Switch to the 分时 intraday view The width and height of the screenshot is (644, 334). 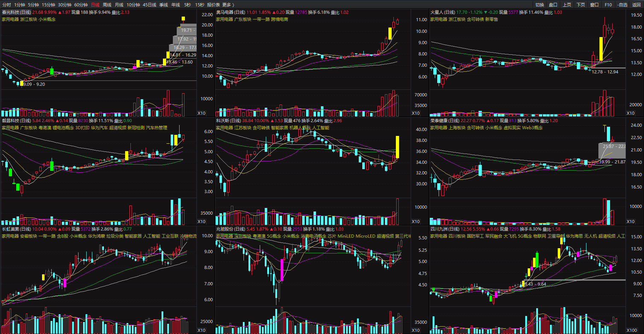6,5
